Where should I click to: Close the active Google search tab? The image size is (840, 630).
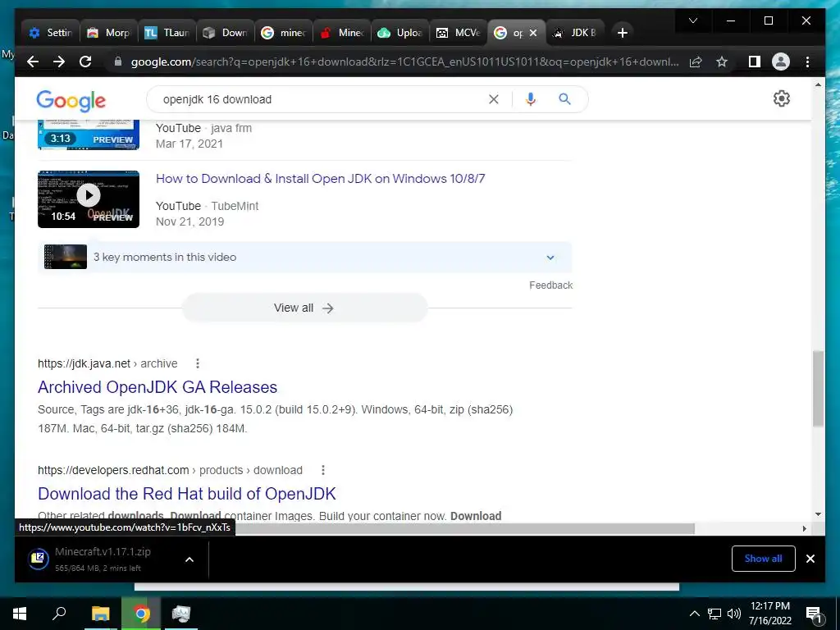click(x=533, y=33)
